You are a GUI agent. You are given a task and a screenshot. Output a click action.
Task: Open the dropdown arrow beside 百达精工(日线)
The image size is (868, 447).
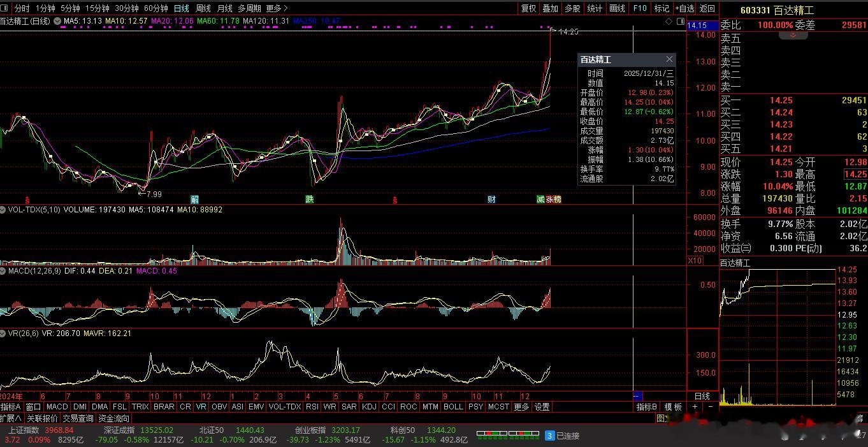coord(57,21)
